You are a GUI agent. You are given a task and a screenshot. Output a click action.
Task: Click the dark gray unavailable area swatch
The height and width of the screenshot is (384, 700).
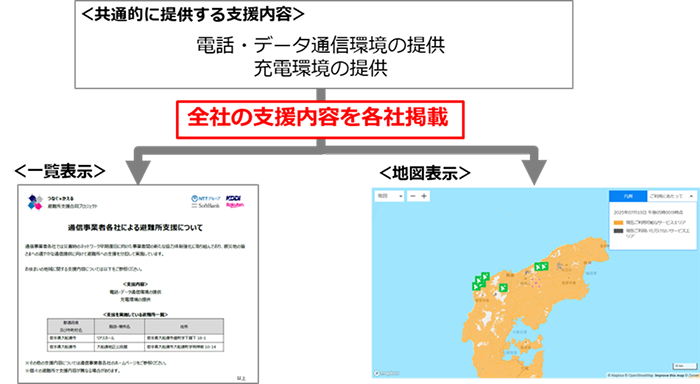[618, 231]
